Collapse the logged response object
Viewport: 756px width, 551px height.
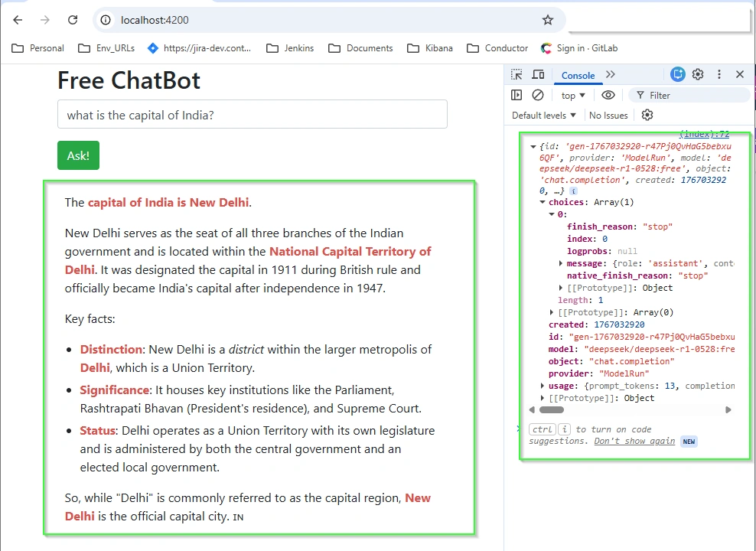tap(533, 146)
